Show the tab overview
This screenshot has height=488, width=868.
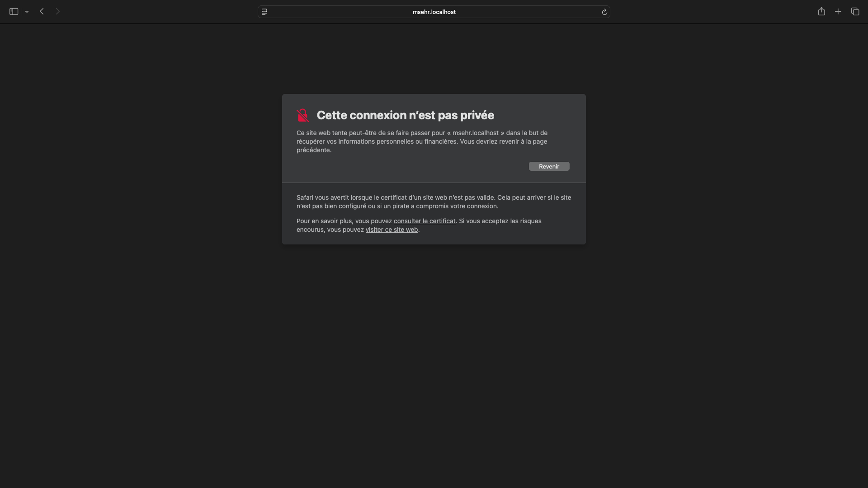point(855,12)
